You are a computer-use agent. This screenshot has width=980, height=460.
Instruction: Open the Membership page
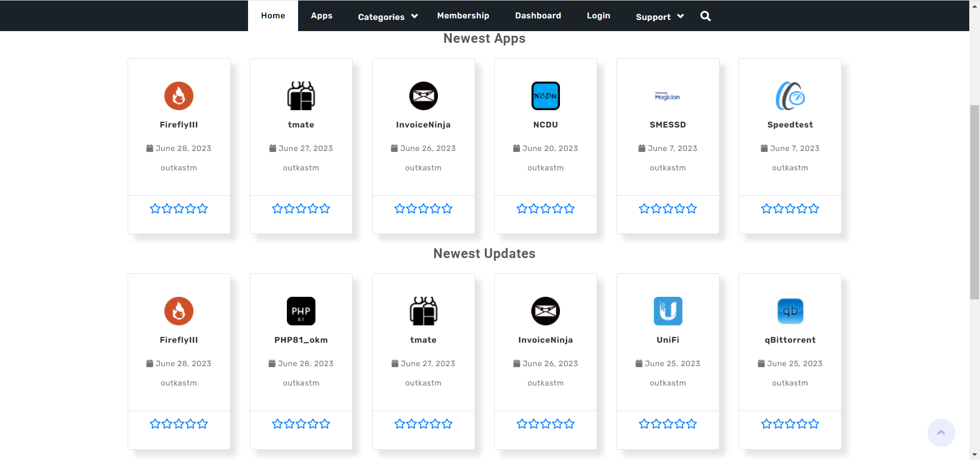pyautogui.click(x=463, y=16)
